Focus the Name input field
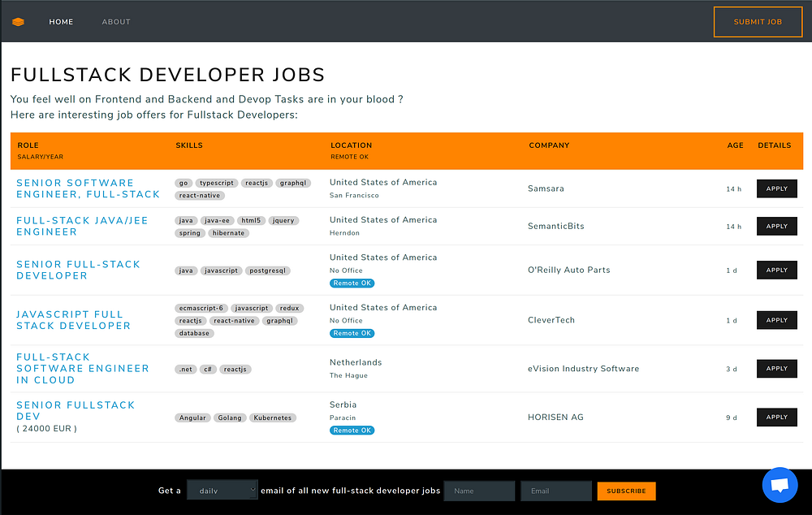 click(480, 491)
